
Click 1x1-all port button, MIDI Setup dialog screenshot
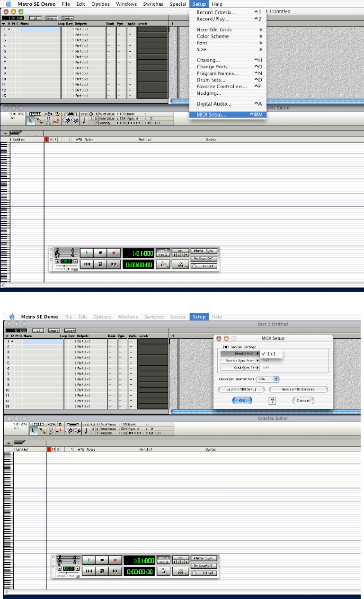tap(204, 573)
